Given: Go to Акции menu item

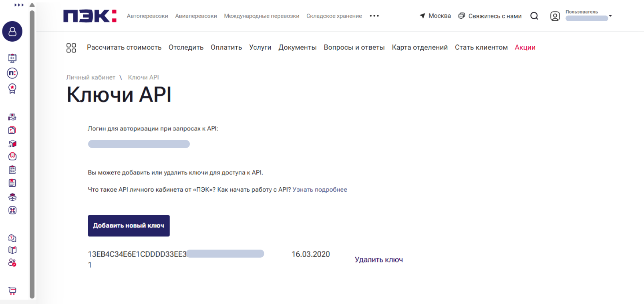Looking at the screenshot, I should 525,48.
